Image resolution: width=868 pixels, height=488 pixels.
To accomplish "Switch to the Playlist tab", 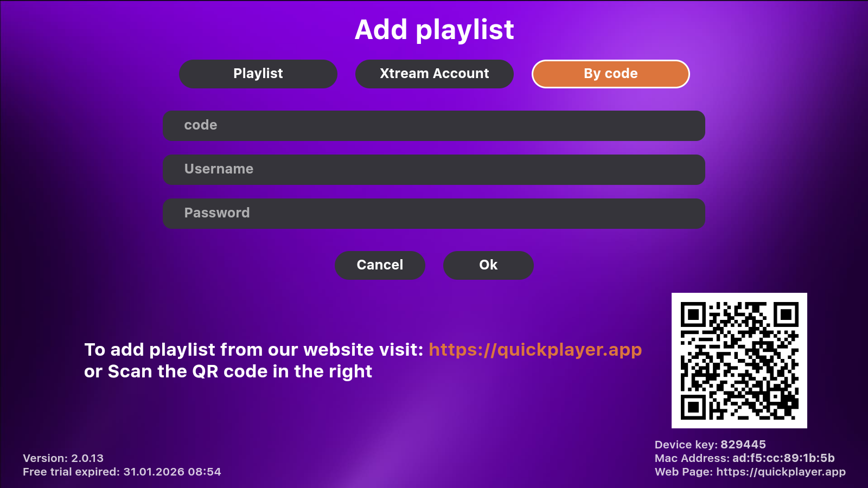I will [258, 74].
